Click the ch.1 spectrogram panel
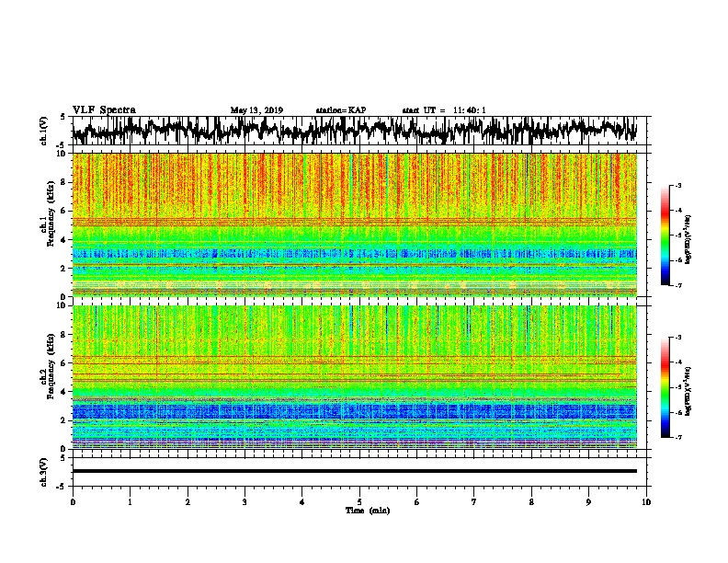Image resolution: width=728 pixels, height=563 pixels. (x=355, y=224)
